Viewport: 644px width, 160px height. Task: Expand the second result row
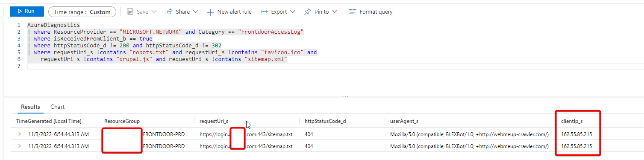19,146
